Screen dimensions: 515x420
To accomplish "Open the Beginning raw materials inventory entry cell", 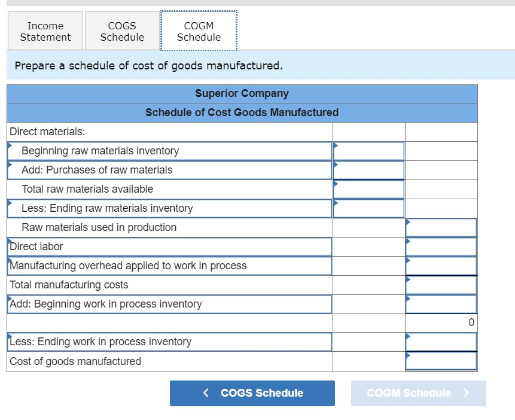I will (x=368, y=151).
